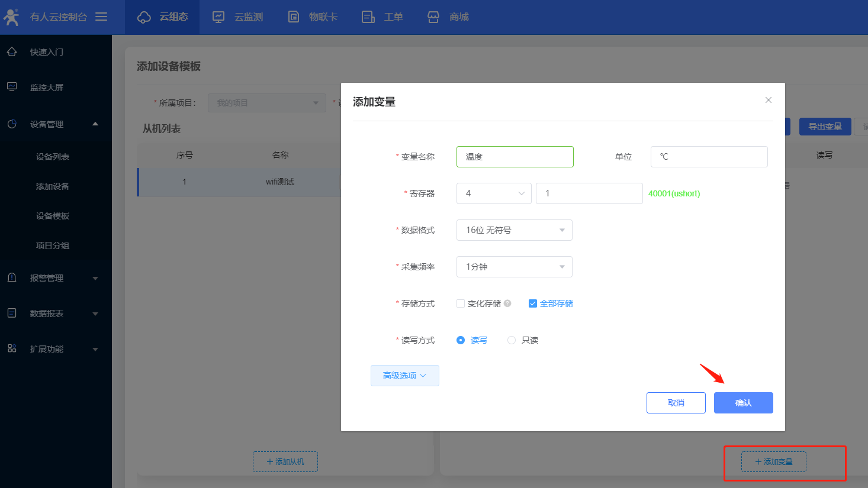Click the 物联卡 SIM card icon

294,17
